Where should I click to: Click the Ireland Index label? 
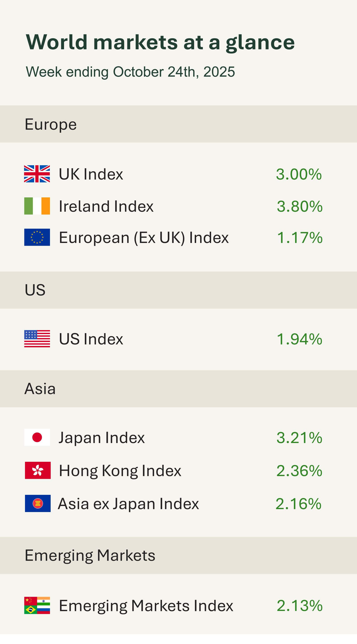pyautogui.click(x=106, y=206)
